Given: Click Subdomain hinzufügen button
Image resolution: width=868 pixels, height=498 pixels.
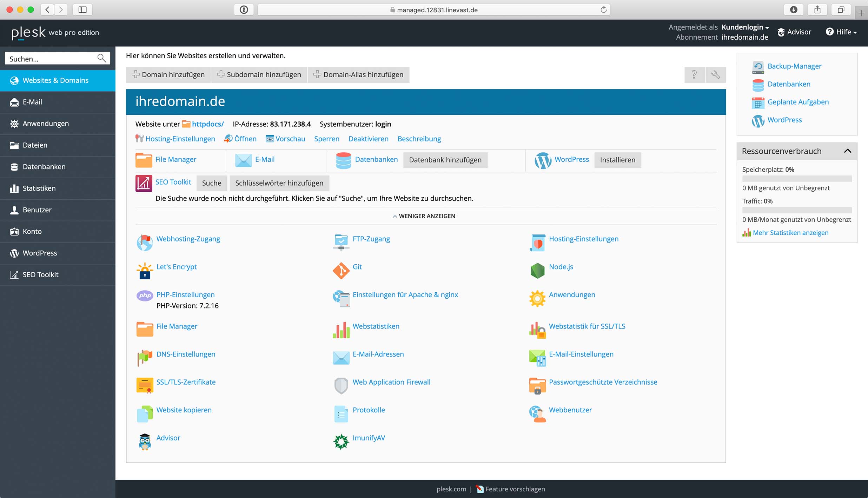Looking at the screenshot, I should (259, 75).
